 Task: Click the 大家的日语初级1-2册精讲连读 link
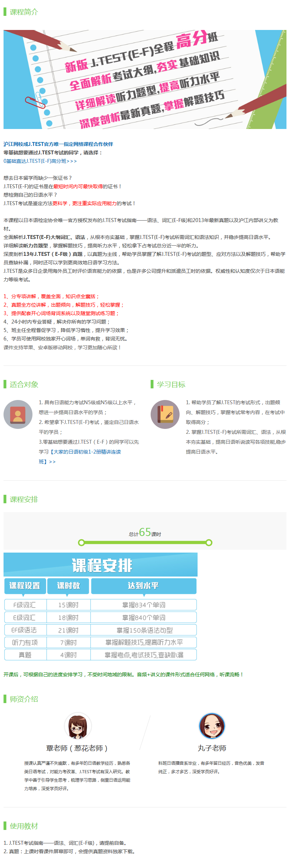click(80, 456)
